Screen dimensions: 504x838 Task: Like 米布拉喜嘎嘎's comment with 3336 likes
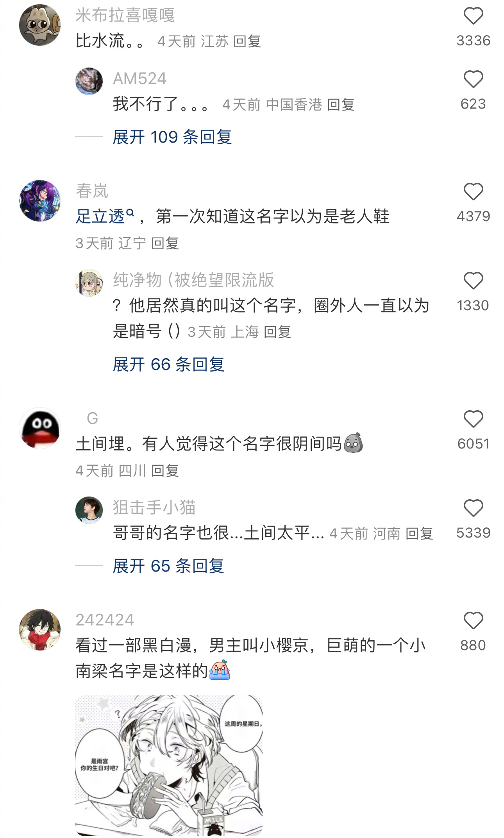(x=473, y=16)
